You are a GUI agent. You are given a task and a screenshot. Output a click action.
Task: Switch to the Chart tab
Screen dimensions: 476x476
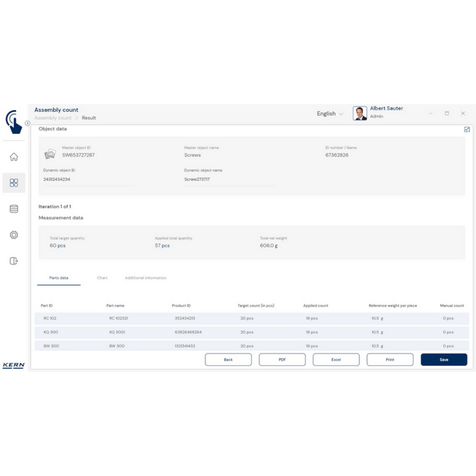[102, 278]
